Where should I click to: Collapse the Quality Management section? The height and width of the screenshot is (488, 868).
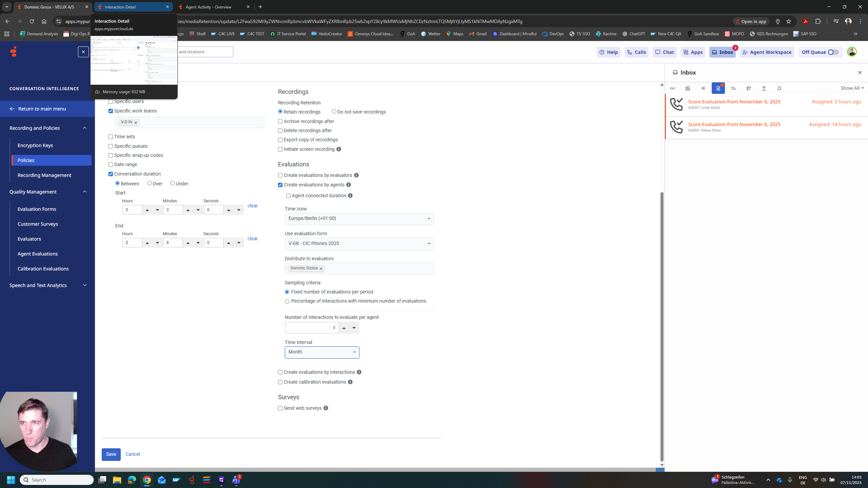pyautogui.click(x=84, y=191)
